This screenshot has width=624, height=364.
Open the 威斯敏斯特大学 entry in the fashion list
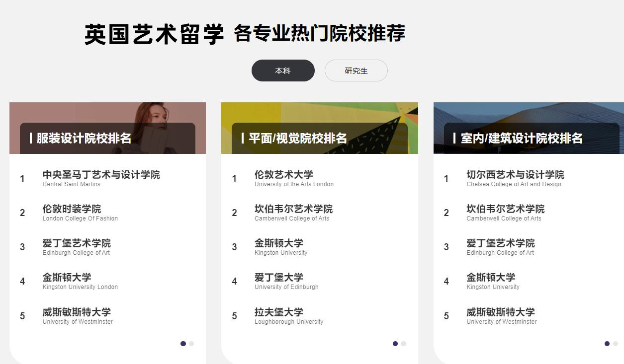click(x=77, y=312)
